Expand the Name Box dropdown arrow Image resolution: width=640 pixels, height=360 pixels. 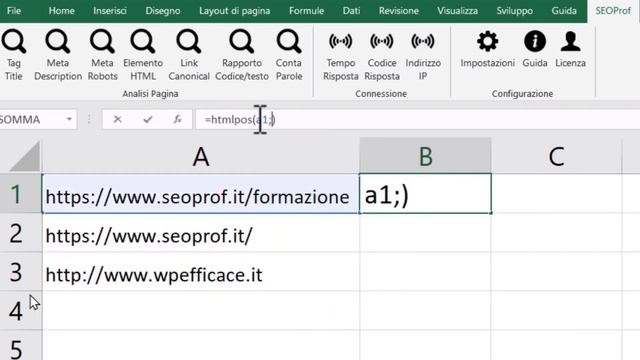[x=69, y=119]
